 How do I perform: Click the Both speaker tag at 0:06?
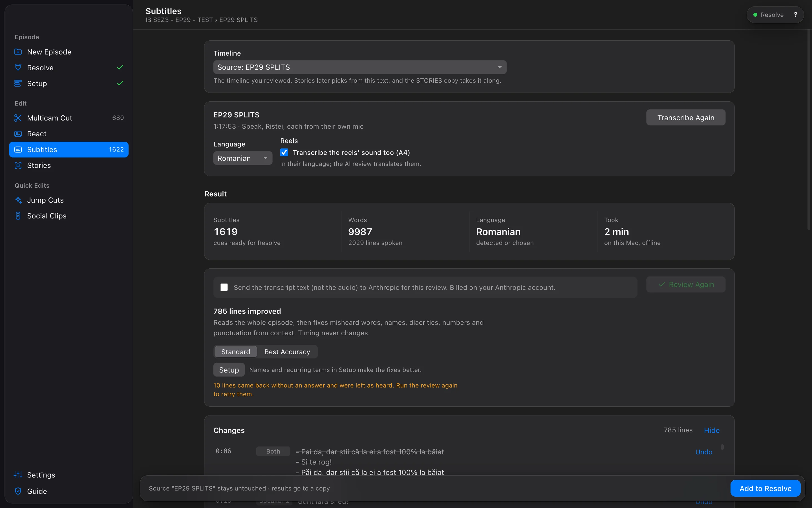(x=273, y=451)
